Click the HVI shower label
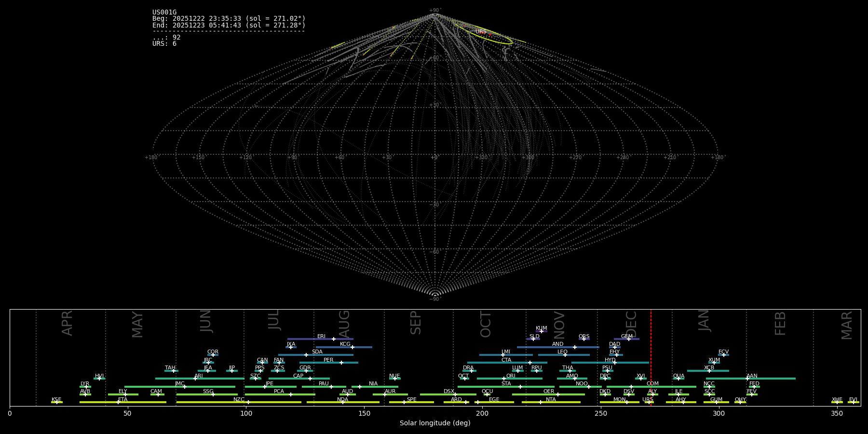The image size is (868, 434). 99,376
